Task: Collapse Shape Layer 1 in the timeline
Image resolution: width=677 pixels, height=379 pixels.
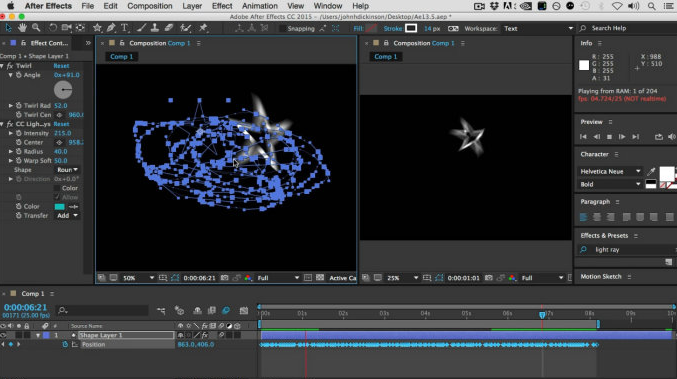Action: (x=38, y=335)
